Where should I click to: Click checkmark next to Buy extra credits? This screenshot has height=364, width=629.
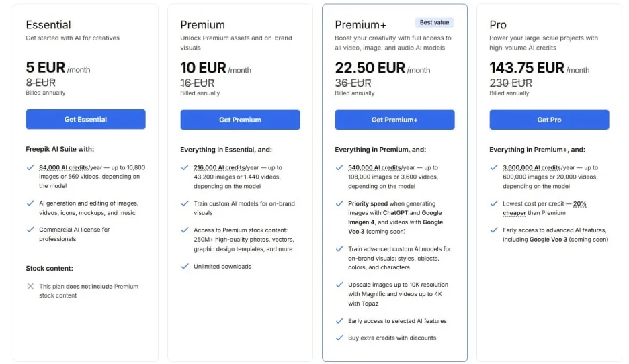pyautogui.click(x=339, y=338)
